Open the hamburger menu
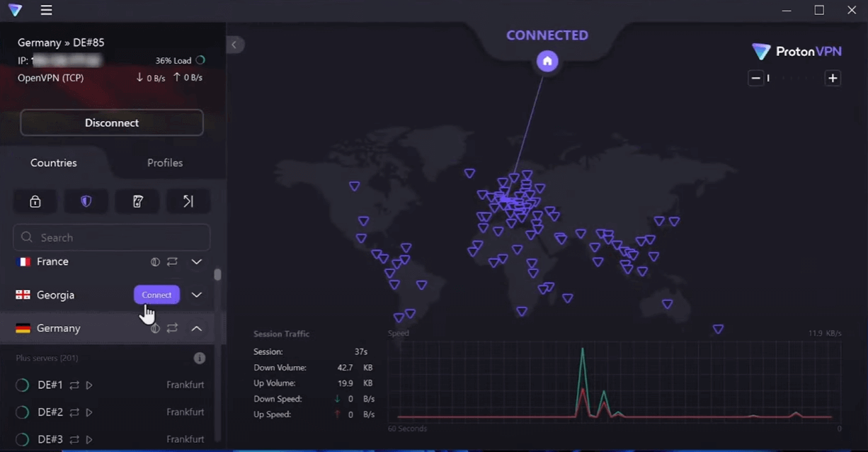 click(46, 10)
